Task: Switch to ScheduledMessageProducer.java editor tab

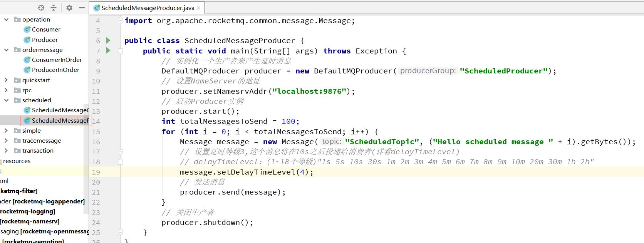Action: click(148, 8)
